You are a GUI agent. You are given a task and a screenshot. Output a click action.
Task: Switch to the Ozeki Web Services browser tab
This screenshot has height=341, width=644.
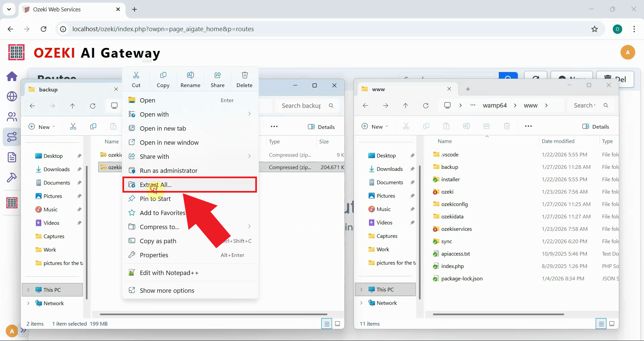(x=56, y=9)
